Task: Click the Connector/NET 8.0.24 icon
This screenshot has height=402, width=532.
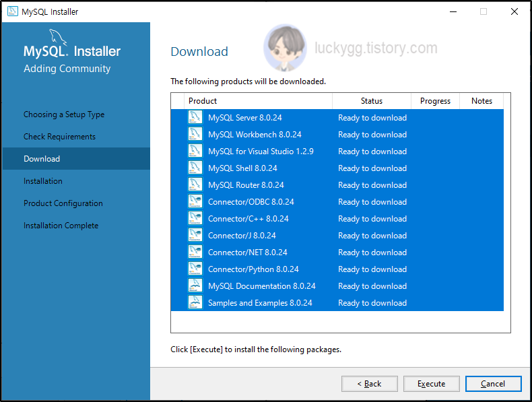Action: point(195,252)
